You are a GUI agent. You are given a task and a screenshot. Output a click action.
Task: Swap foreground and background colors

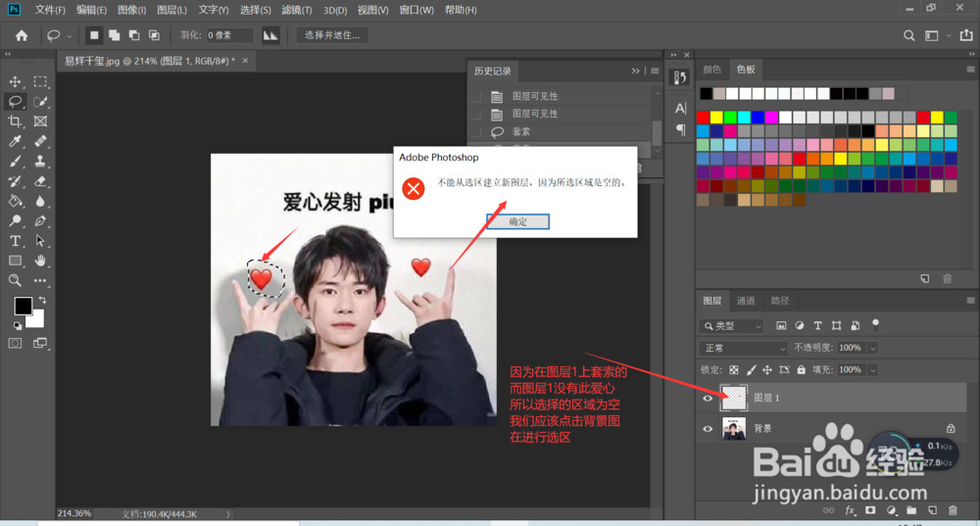(42, 301)
